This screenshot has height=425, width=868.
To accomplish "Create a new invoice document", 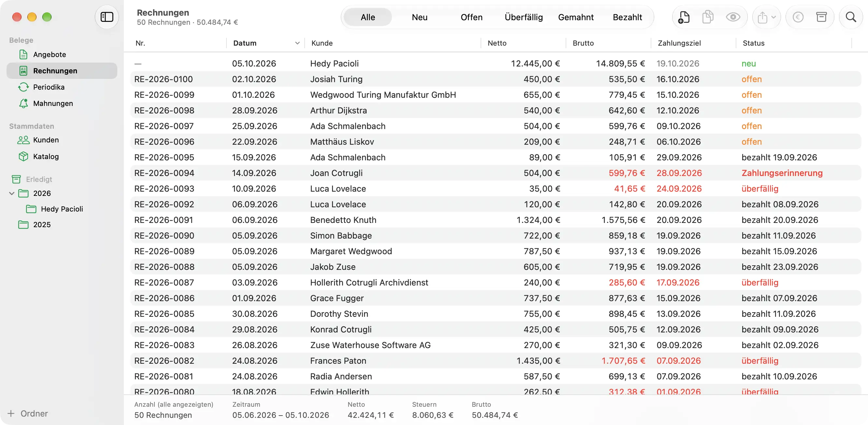I will coord(684,17).
